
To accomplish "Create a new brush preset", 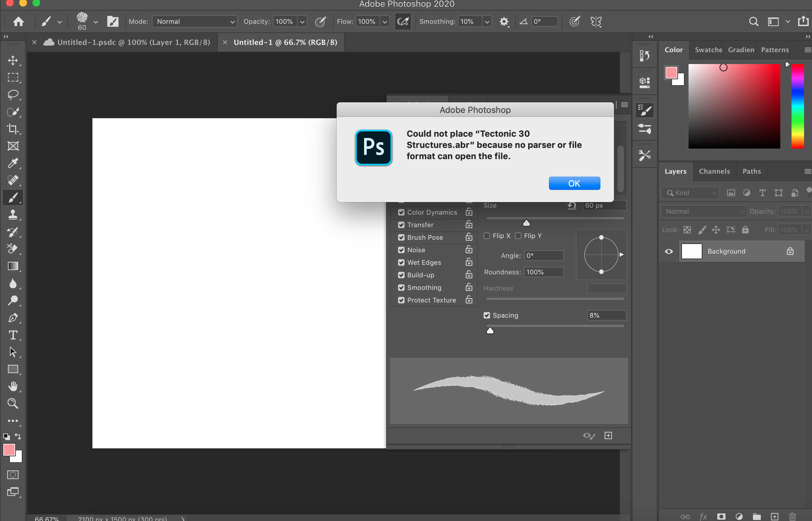I will [x=608, y=435].
